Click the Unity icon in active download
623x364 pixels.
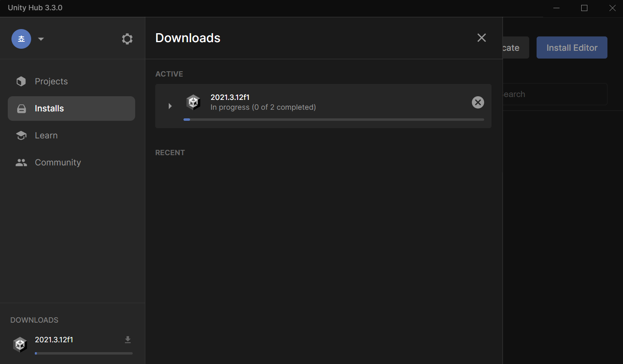coord(193,102)
